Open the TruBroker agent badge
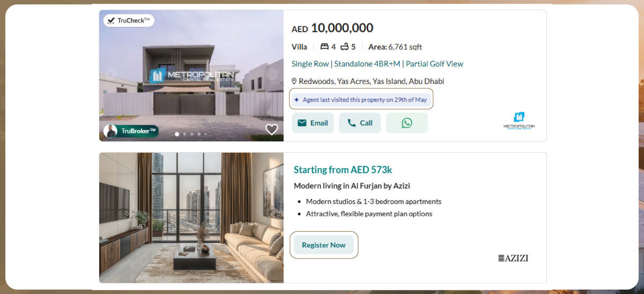Screen dimensions: 644x294 131,131
